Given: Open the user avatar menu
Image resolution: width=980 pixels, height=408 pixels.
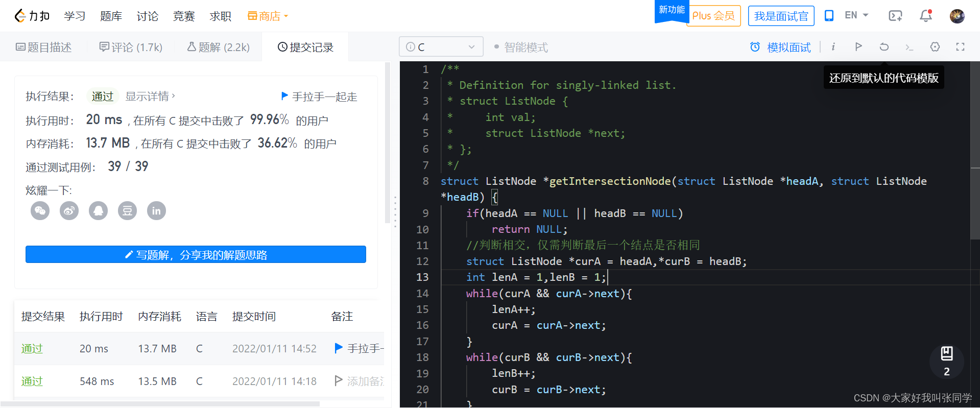Looking at the screenshot, I should (957, 16).
